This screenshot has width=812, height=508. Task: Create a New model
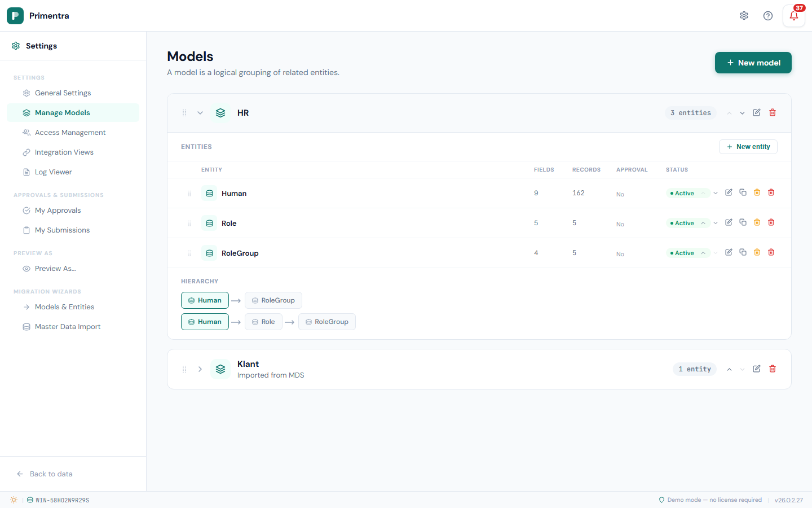coord(753,63)
